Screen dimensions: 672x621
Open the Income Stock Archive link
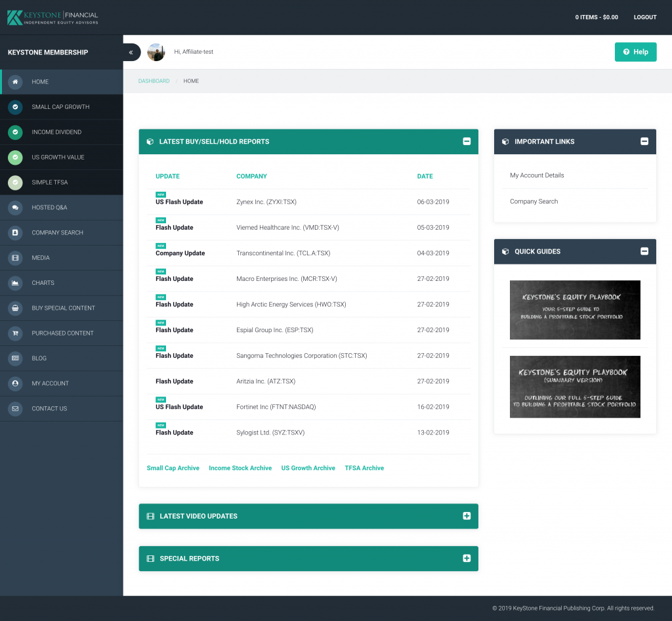[240, 468]
